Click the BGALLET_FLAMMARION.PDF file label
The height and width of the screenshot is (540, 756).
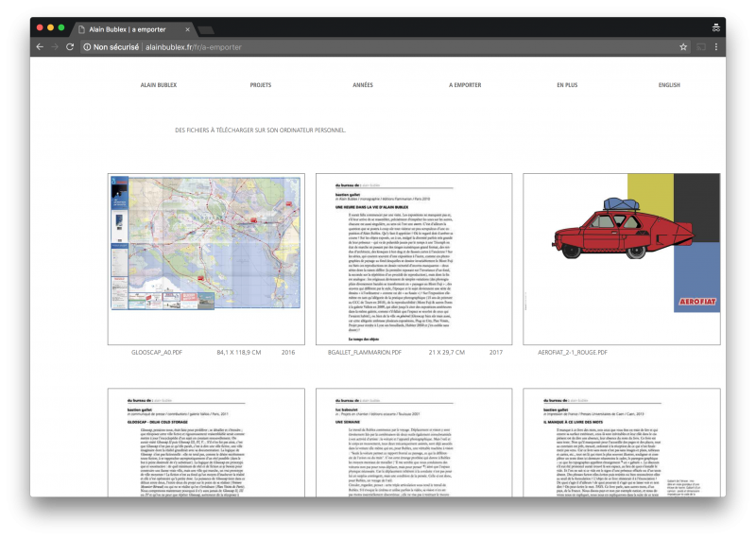[365, 352]
